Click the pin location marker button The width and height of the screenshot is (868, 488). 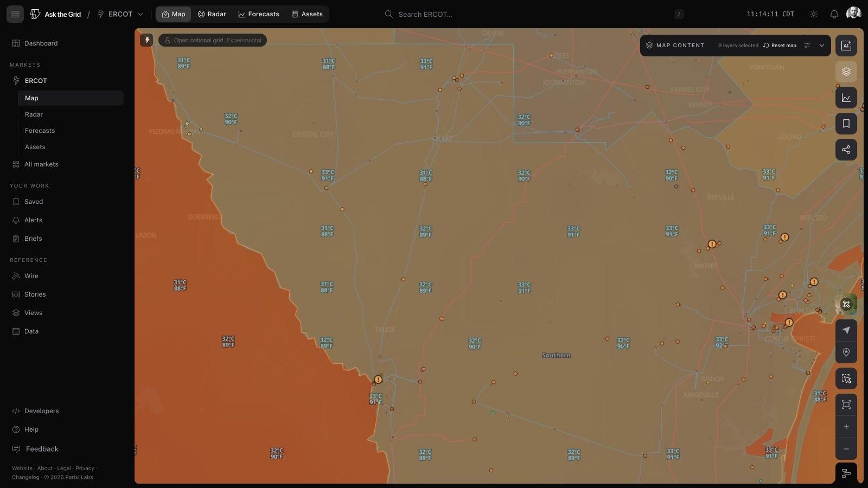846,352
